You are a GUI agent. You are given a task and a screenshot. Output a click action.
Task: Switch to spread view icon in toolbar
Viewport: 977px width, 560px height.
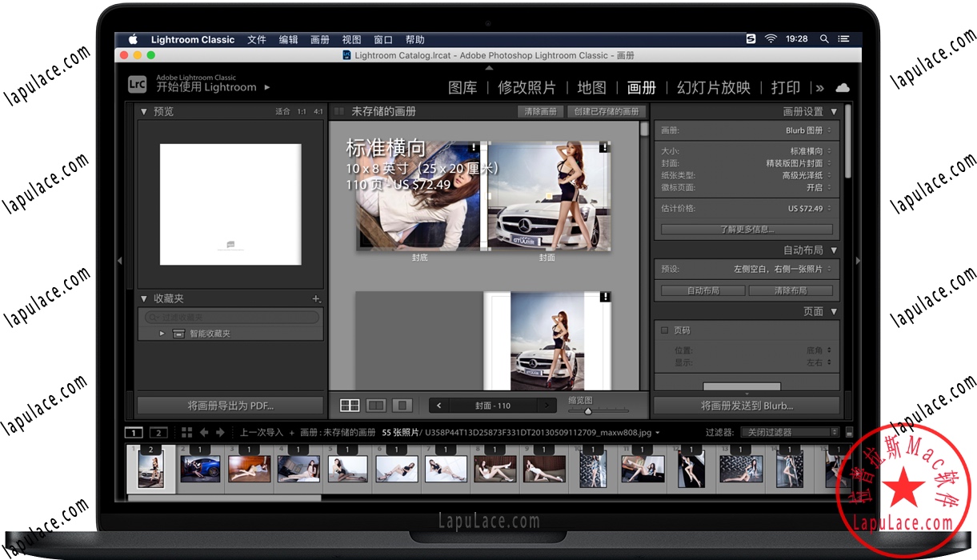pos(376,405)
